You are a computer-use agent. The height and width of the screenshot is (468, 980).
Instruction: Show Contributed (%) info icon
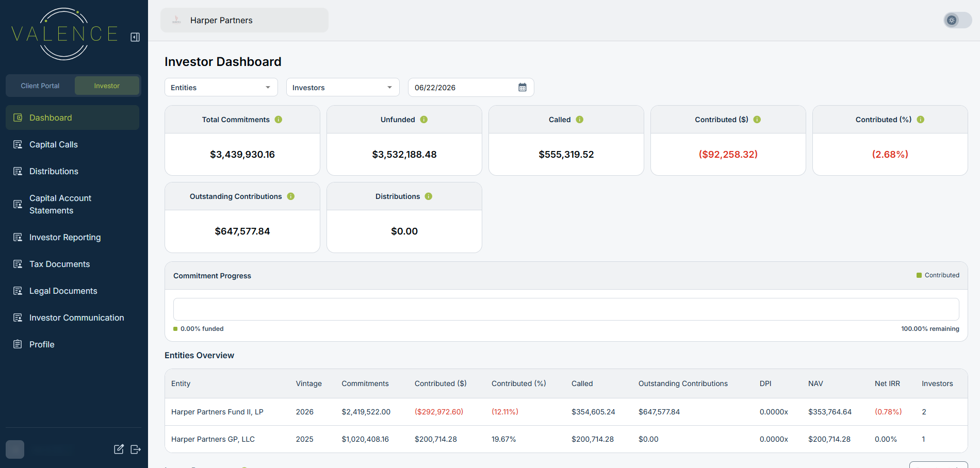click(x=921, y=120)
